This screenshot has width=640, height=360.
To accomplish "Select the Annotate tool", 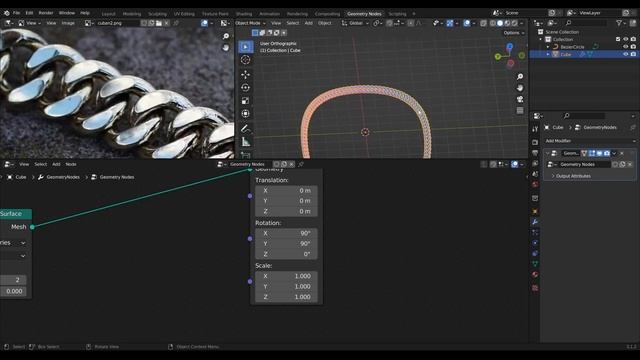I will 245,129.
